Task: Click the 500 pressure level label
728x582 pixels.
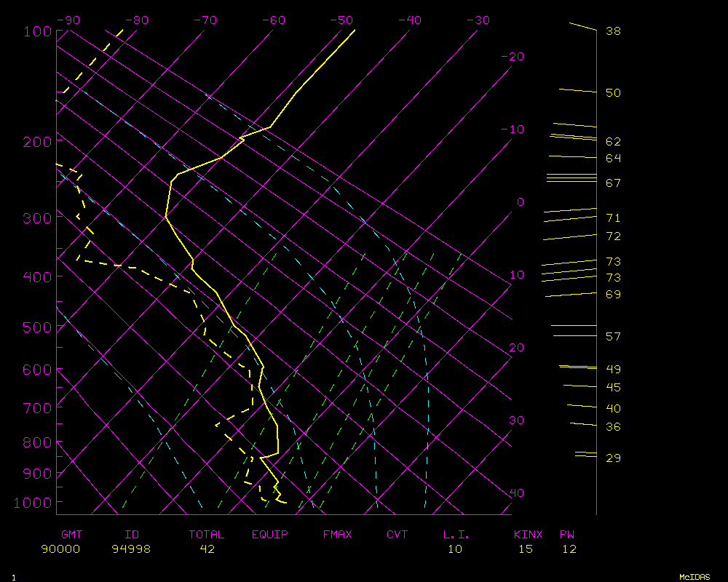Action: pos(36,327)
